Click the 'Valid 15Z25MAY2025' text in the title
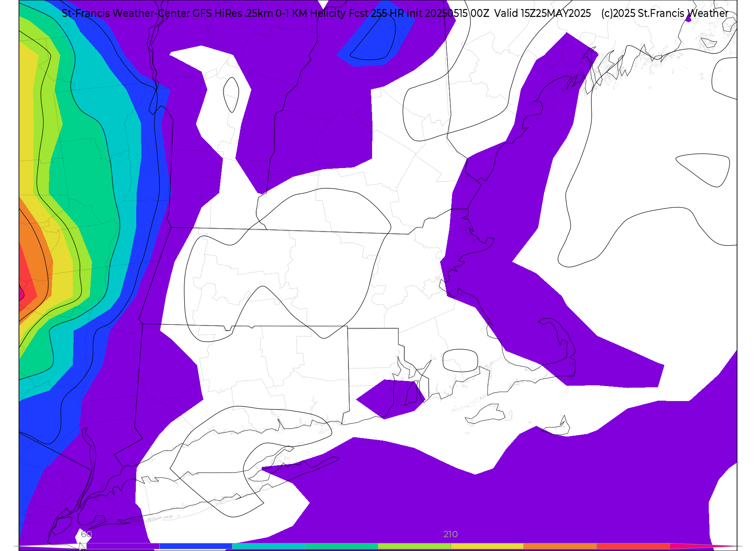 tap(543, 13)
